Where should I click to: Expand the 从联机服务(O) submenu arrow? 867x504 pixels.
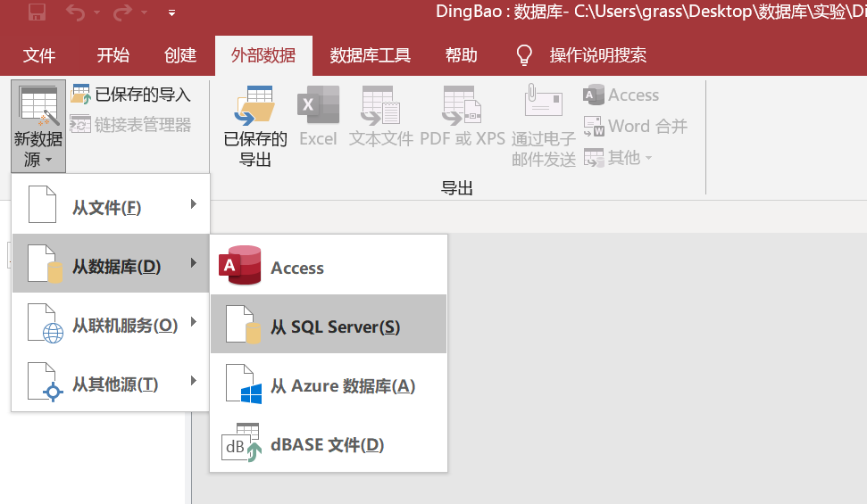tap(194, 322)
